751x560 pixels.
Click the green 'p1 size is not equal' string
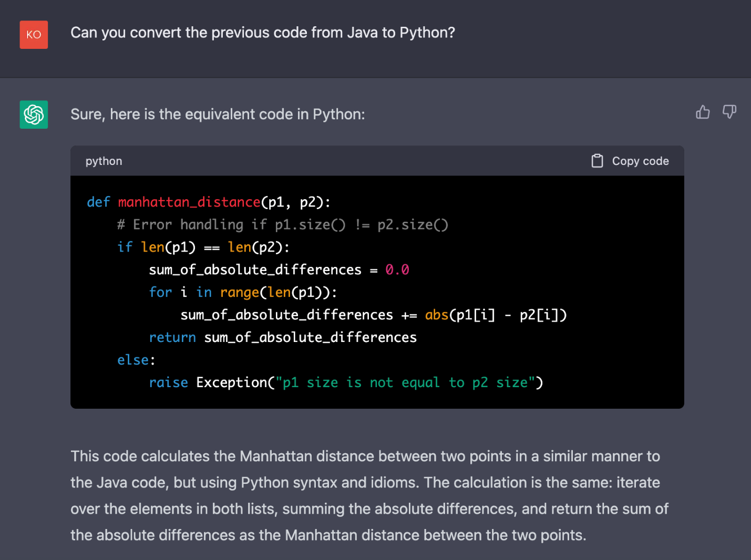coord(405,383)
